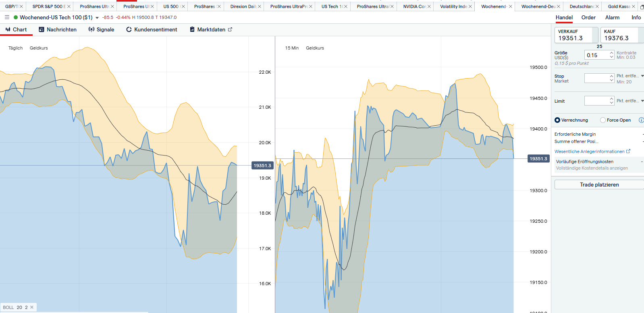
Task: Select the Verrechnung radio option
Action: pos(557,120)
